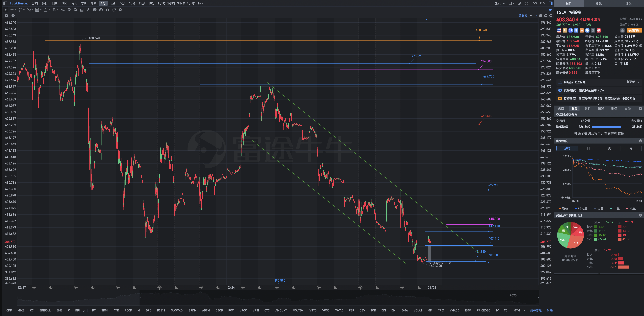This screenshot has width=644, height=316.
Task: Zoom out the chart with minus button
Action: (546, 16)
